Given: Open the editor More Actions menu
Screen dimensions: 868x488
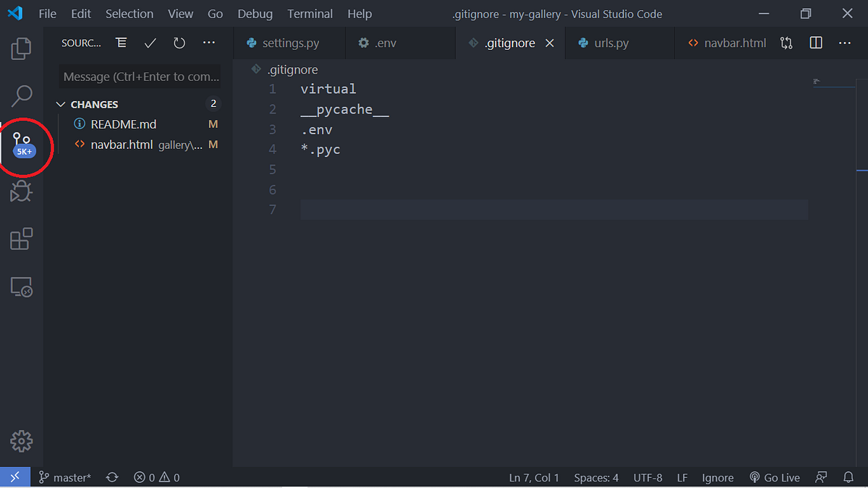Looking at the screenshot, I should (844, 43).
